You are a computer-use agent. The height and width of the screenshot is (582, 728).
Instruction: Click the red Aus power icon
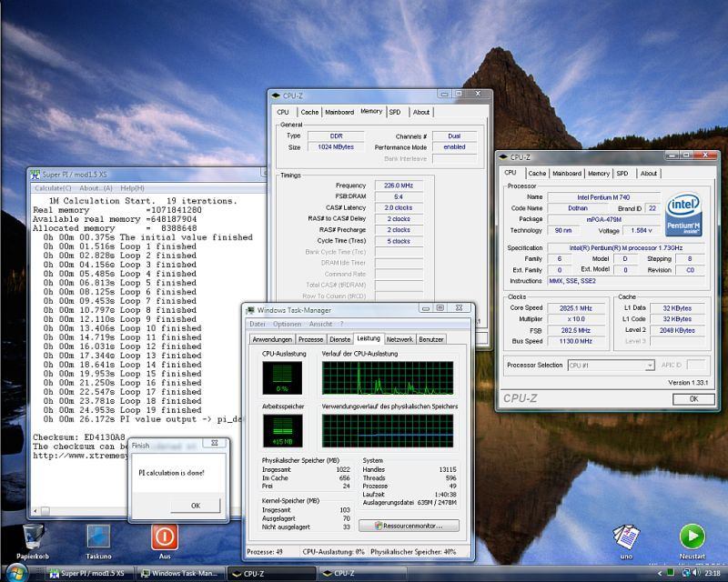(x=165, y=537)
